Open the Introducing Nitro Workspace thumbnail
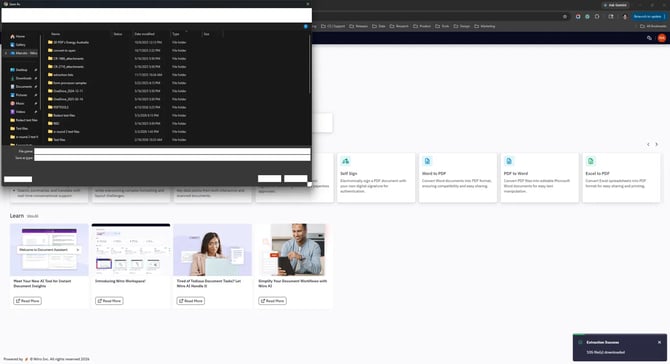Viewport: 670px width, 364px height. (131, 250)
